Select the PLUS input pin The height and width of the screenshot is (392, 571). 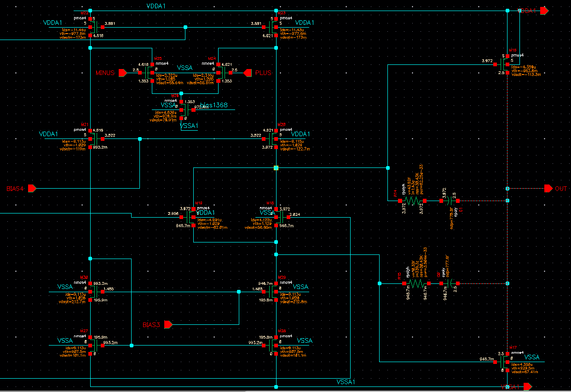pos(247,73)
